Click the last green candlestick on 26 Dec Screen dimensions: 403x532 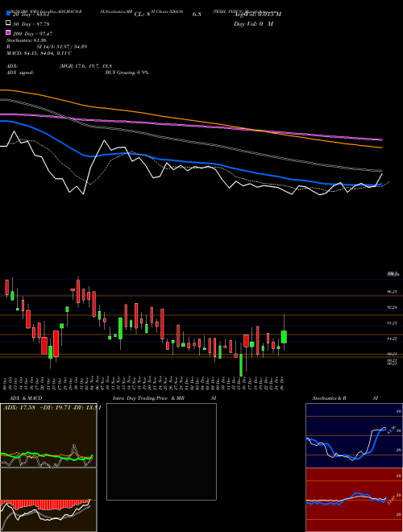point(284,337)
